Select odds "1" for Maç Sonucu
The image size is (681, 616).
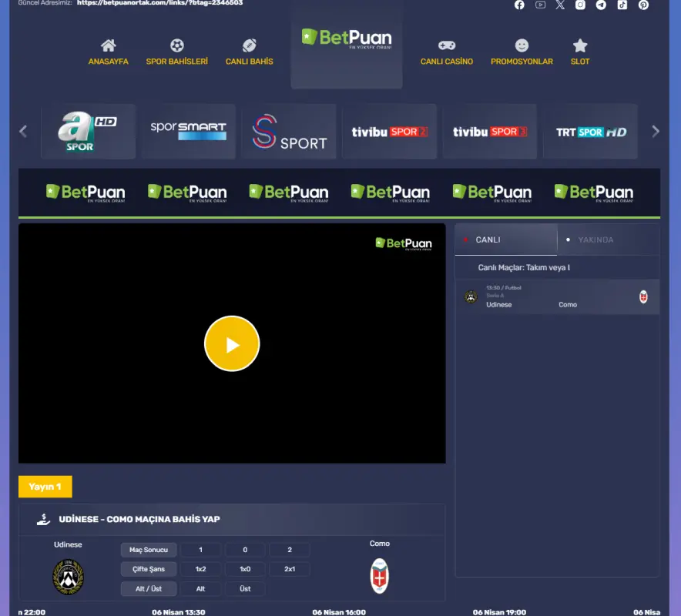point(200,549)
